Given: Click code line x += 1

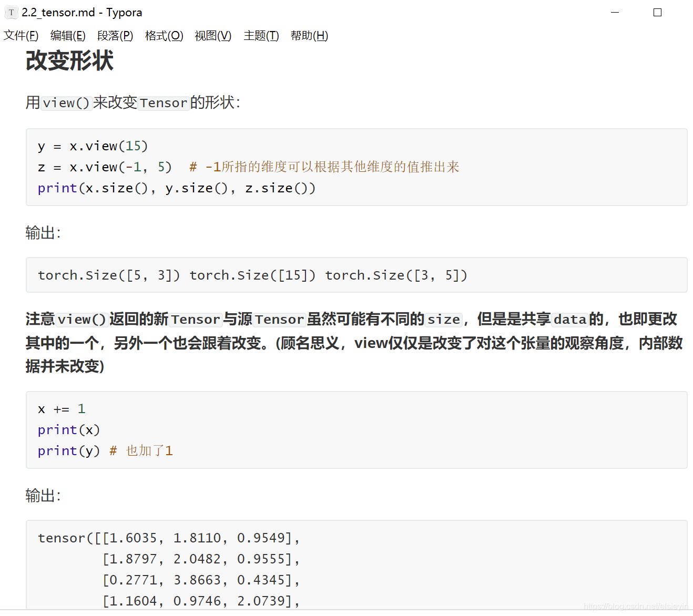Looking at the screenshot, I should pos(62,409).
